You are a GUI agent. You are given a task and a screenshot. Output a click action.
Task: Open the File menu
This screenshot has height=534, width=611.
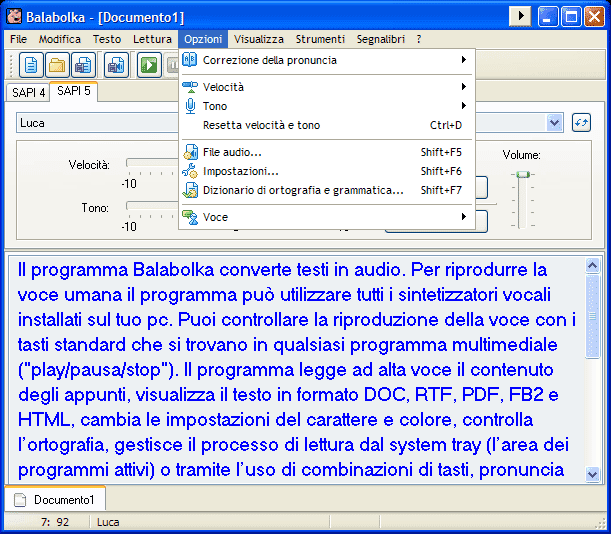18,39
